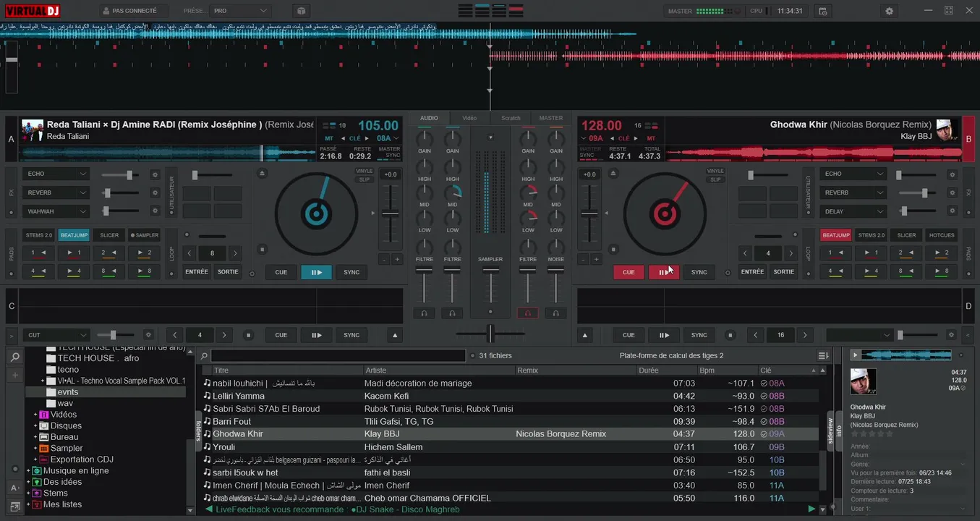Viewport: 980px width, 521px height.
Task: Open the REVERB effect dropdown on deck B
Action: (x=853, y=192)
